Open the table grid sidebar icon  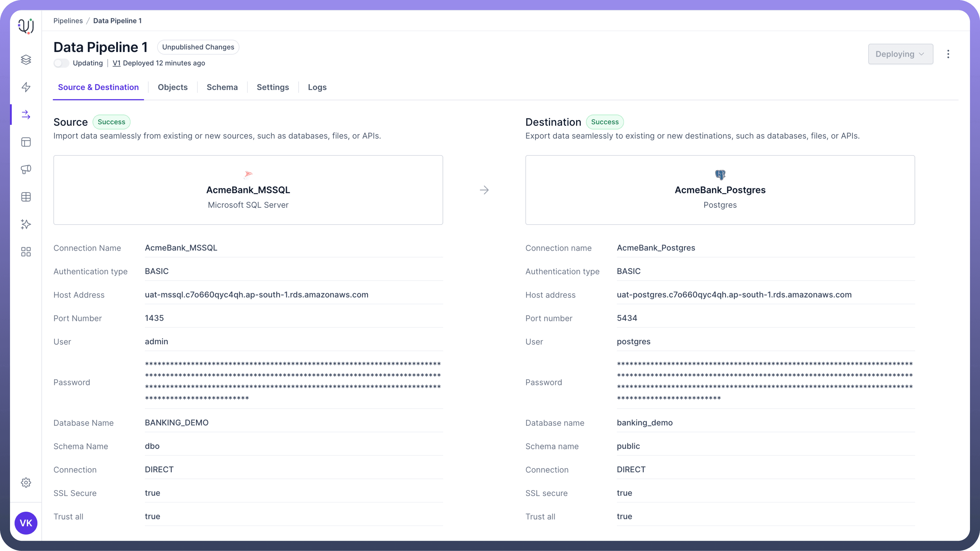click(x=26, y=197)
